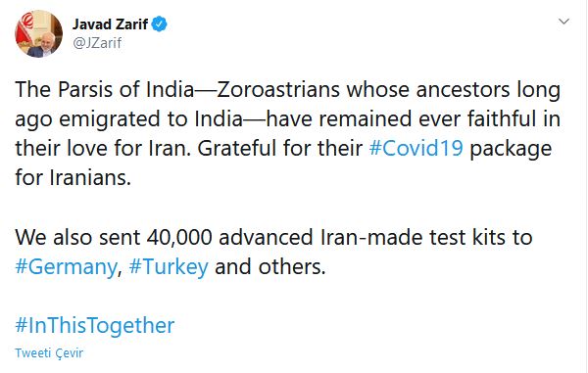Screen dimensions: 588x373
Task: Click the word "package" after #Covid19
Action: [x=511, y=149]
